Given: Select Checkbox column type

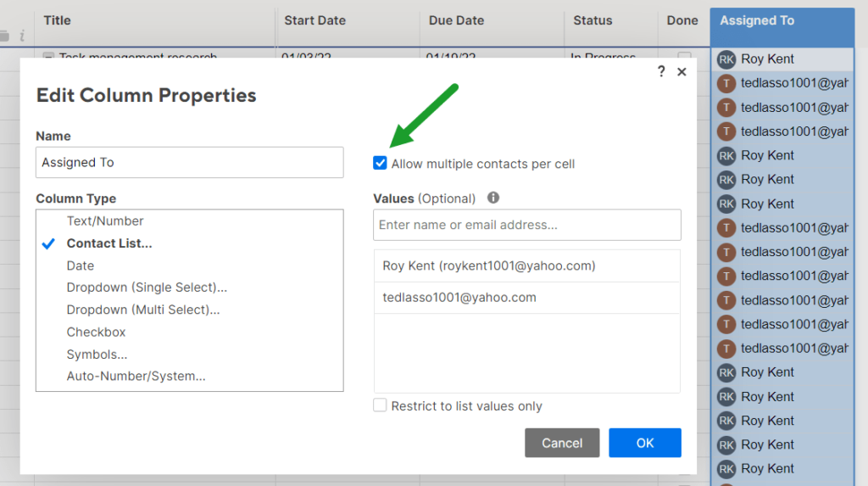Looking at the screenshot, I should coord(96,332).
